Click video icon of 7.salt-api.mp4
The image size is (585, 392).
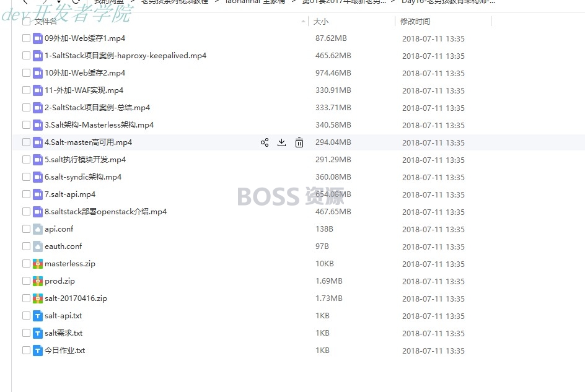coord(38,194)
